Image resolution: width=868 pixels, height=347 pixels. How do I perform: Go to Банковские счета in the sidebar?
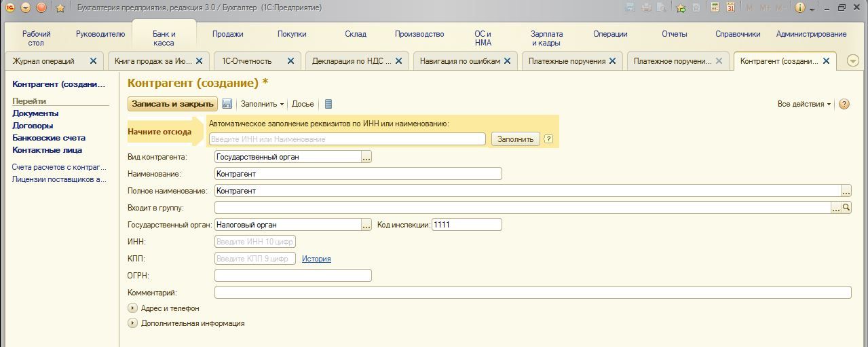click(49, 138)
